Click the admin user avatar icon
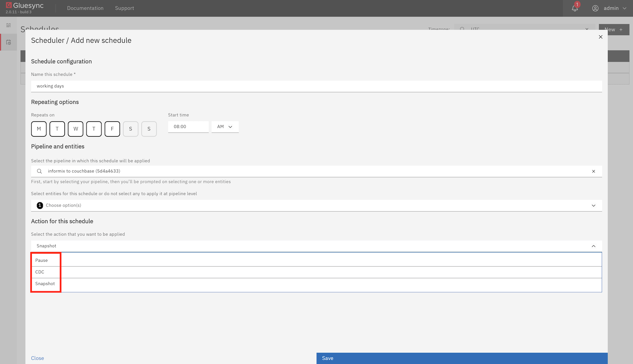This screenshot has width=633, height=364. pyautogui.click(x=595, y=8)
